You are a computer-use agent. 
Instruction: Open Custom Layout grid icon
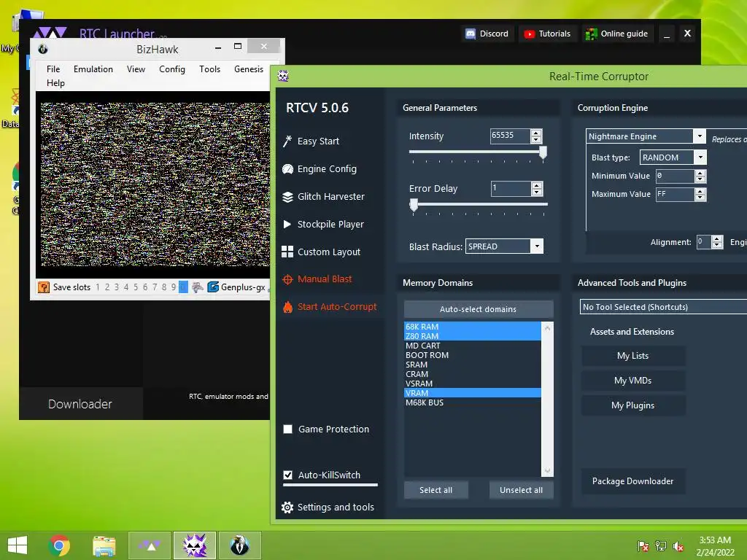point(287,252)
